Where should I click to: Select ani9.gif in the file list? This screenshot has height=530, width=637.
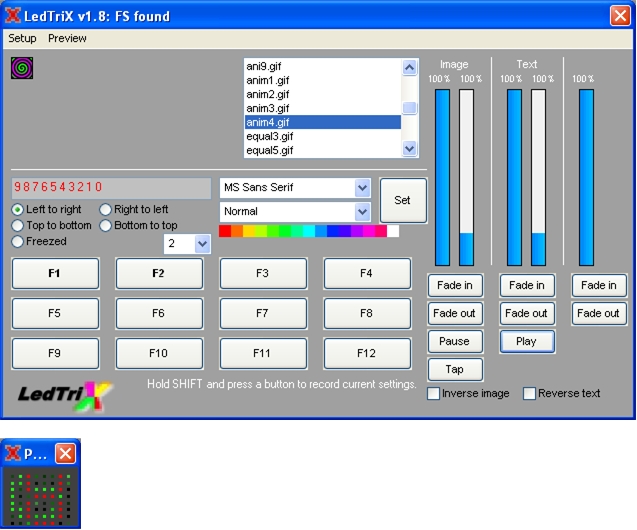(x=323, y=66)
